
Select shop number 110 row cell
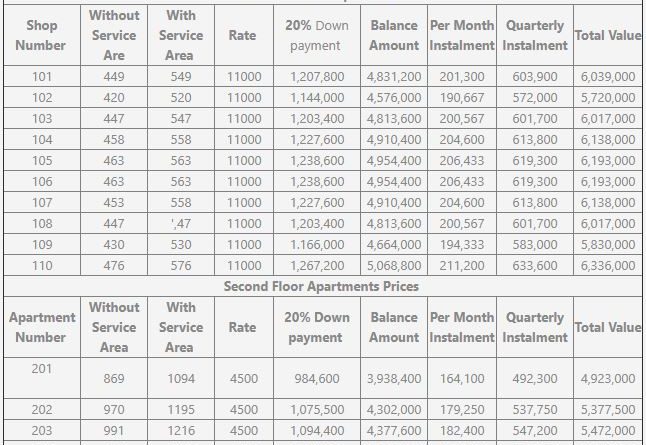point(41,266)
